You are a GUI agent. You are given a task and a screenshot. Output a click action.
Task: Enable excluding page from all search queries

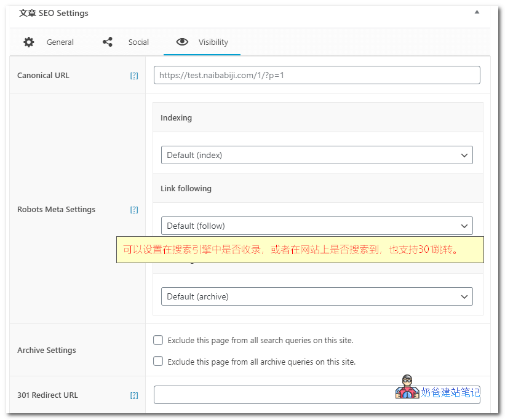pos(158,340)
